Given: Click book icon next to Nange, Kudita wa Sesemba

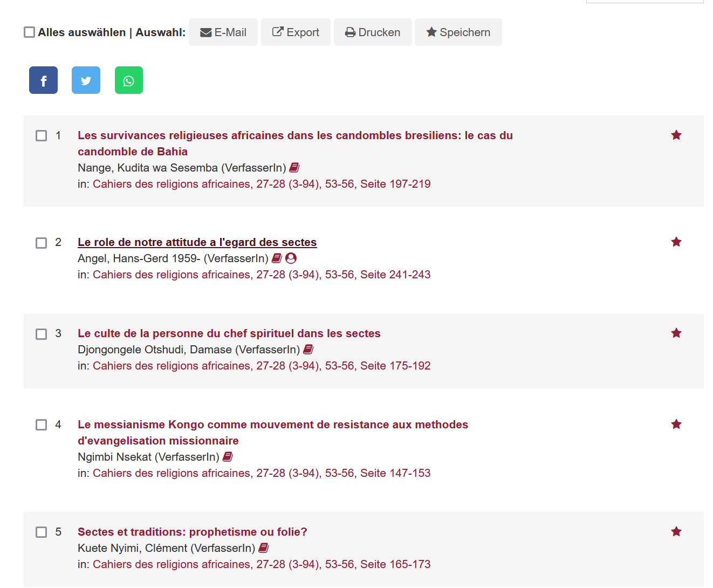Looking at the screenshot, I should tap(294, 168).
